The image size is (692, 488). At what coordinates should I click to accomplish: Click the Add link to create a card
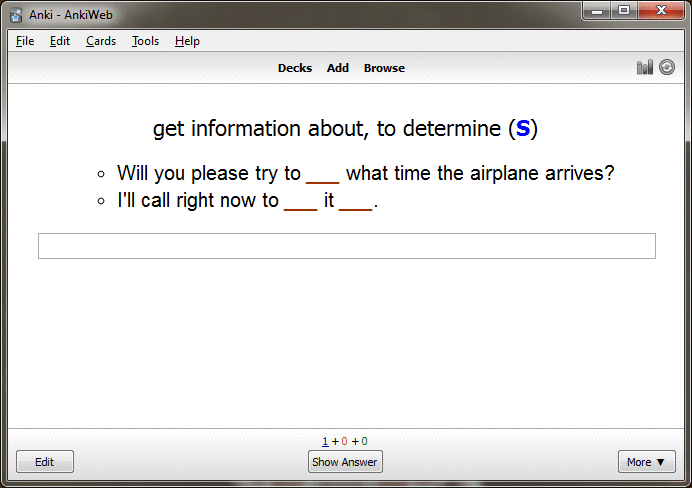pos(338,68)
